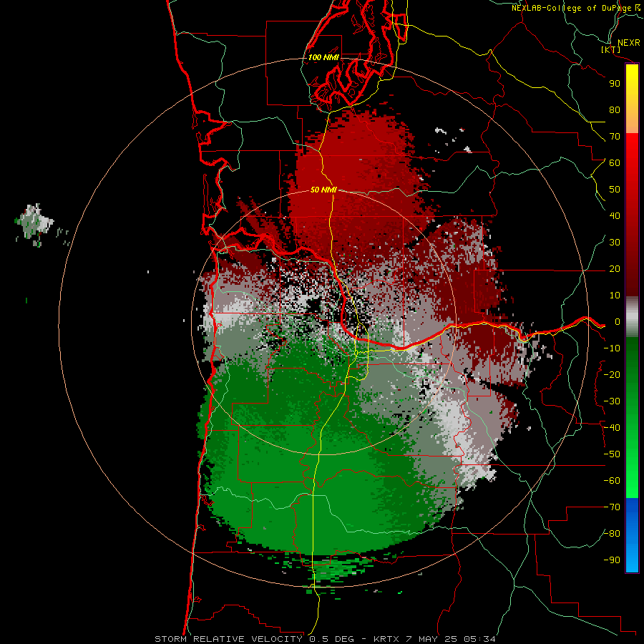This screenshot has width=644, height=644.
Task: Click the -80 value on the velocity scale
Action: pos(612,534)
